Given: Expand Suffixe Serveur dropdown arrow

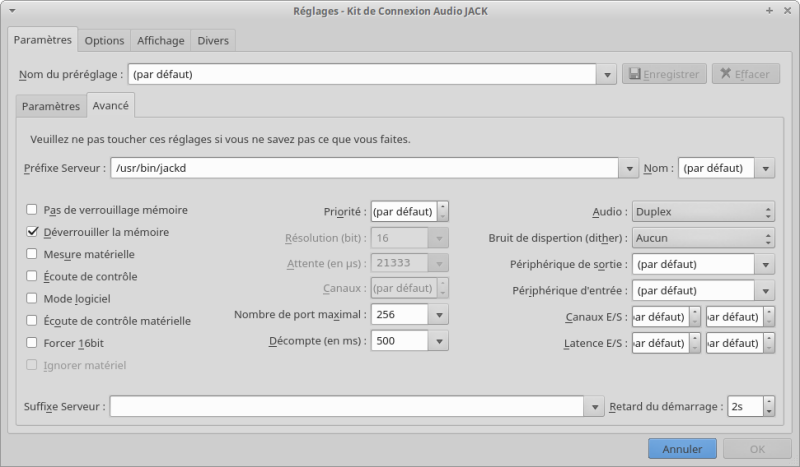Looking at the screenshot, I should [x=594, y=407].
